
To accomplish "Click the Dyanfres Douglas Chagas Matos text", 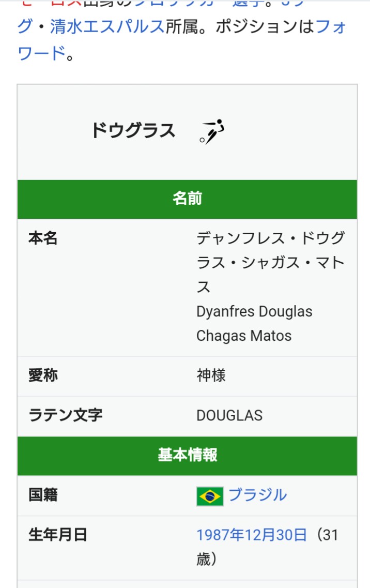I will point(254,323).
